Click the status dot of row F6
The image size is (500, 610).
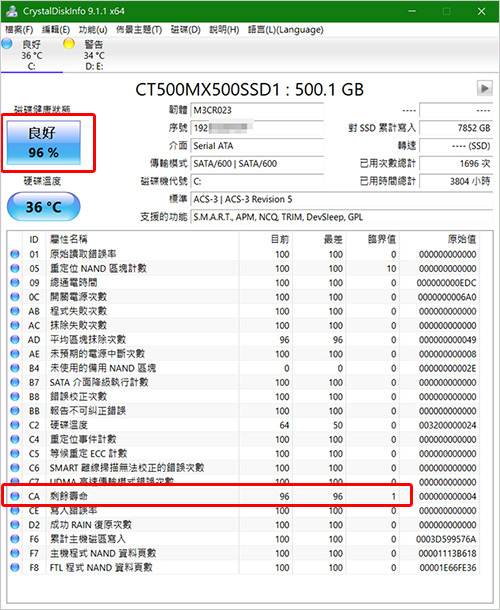tap(15, 539)
